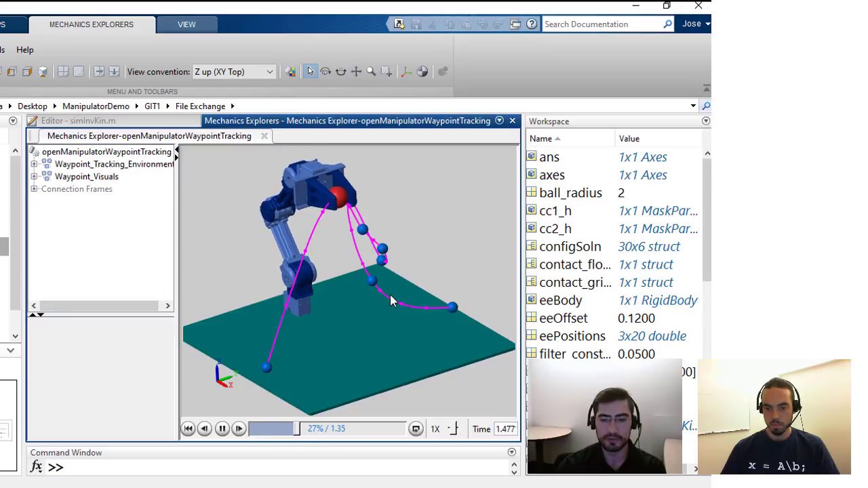Navigate to Desktop in path bar
Viewport: 868px width, 488px height.
click(33, 106)
